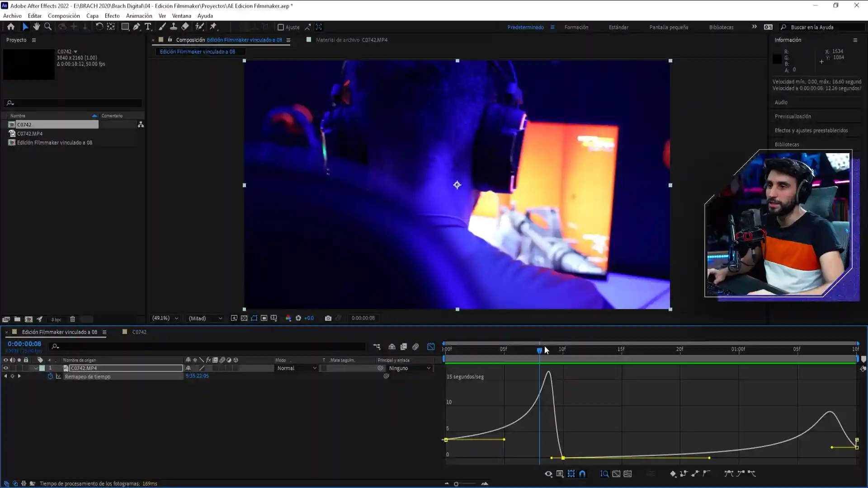
Task: Select the Hand tool in toolbar
Action: pos(37,27)
